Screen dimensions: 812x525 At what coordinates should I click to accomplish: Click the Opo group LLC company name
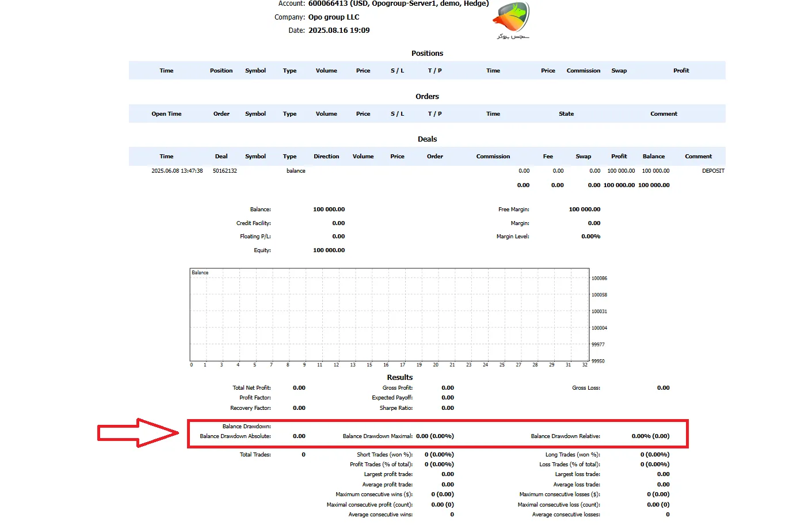pyautogui.click(x=333, y=17)
